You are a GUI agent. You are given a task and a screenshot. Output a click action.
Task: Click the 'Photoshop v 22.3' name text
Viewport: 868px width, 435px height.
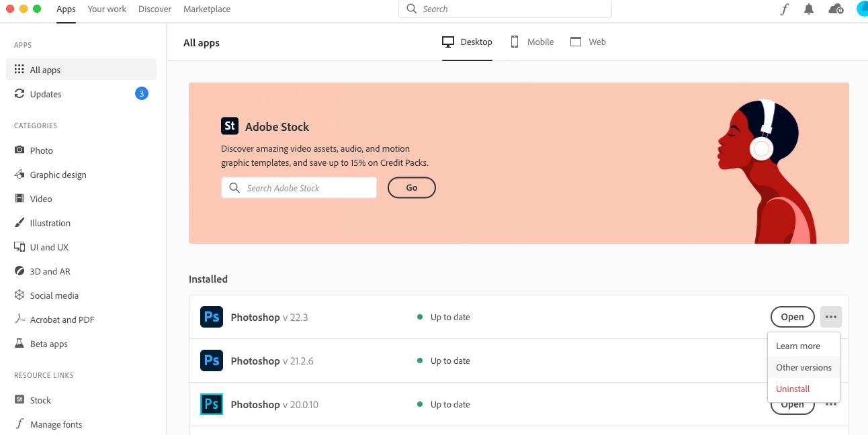click(269, 317)
